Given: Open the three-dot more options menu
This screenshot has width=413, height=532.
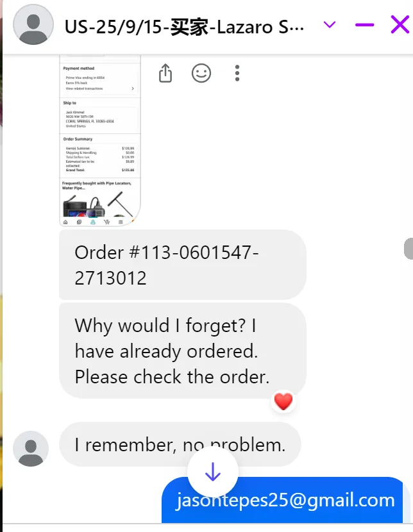Looking at the screenshot, I should tap(237, 73).
